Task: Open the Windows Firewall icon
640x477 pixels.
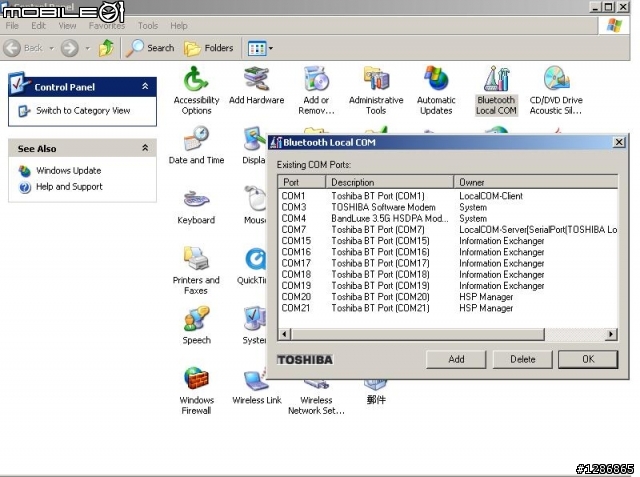Action: pyautogui.click(x=196, y=390)
